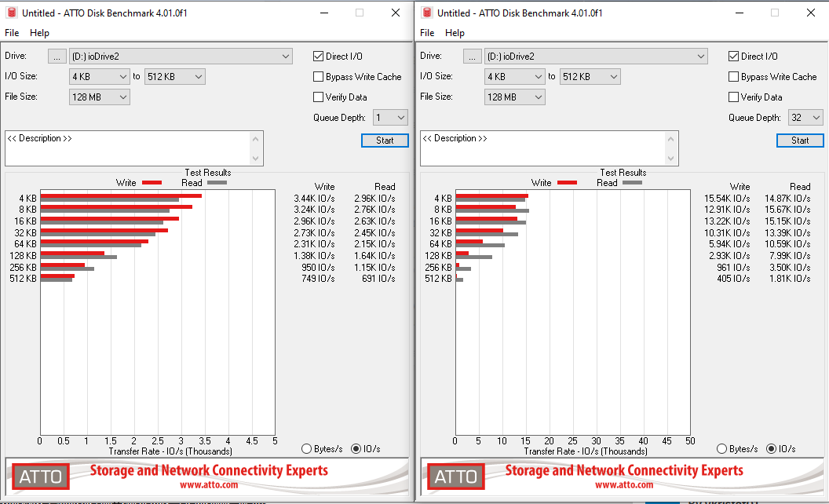Click the browse (...) drive button in the left window
The width and height of the screenshot is (829, 504).
click(x=57, y=56)
